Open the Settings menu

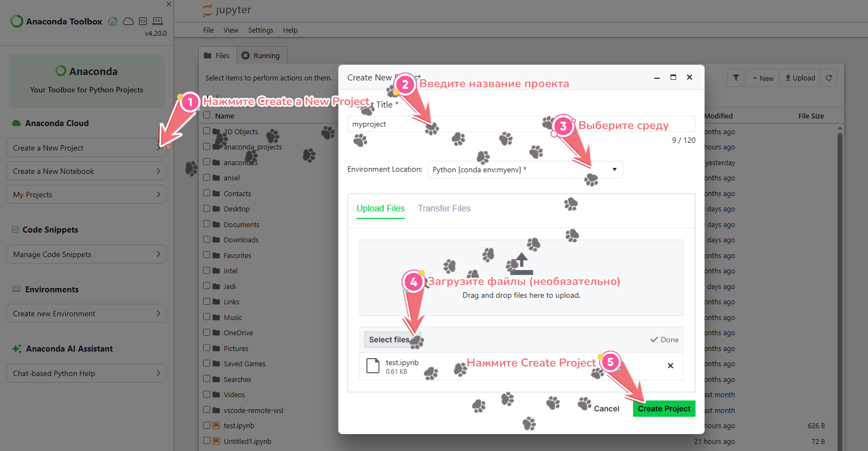(260, 30)
